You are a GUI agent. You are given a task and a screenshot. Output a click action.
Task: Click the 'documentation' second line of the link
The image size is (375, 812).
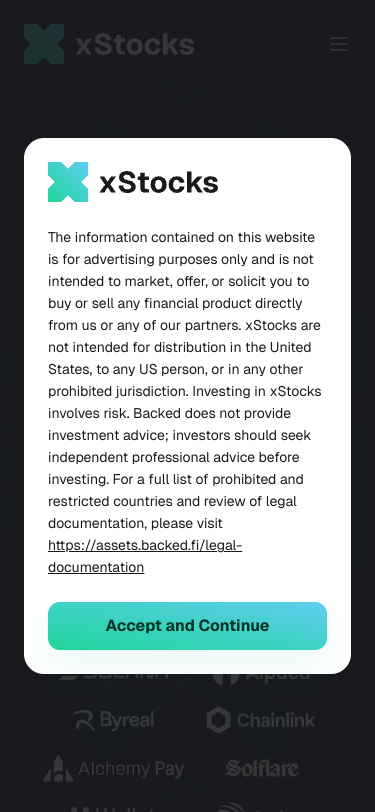point(96,568)
